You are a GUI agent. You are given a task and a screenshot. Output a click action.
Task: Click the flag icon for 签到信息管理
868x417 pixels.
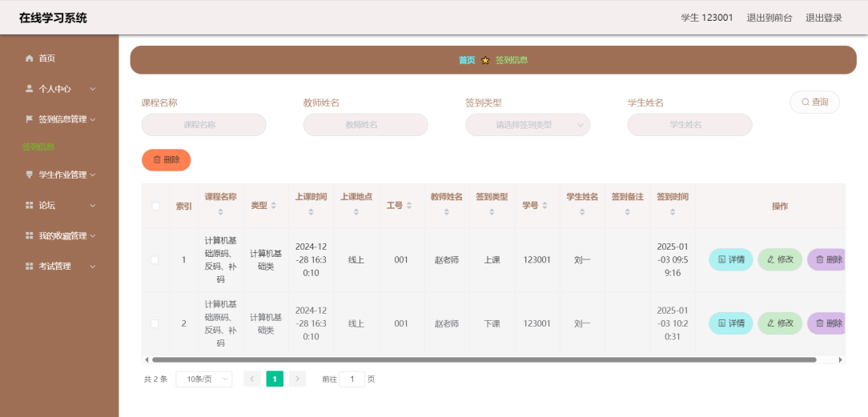[x=30, y=119]
